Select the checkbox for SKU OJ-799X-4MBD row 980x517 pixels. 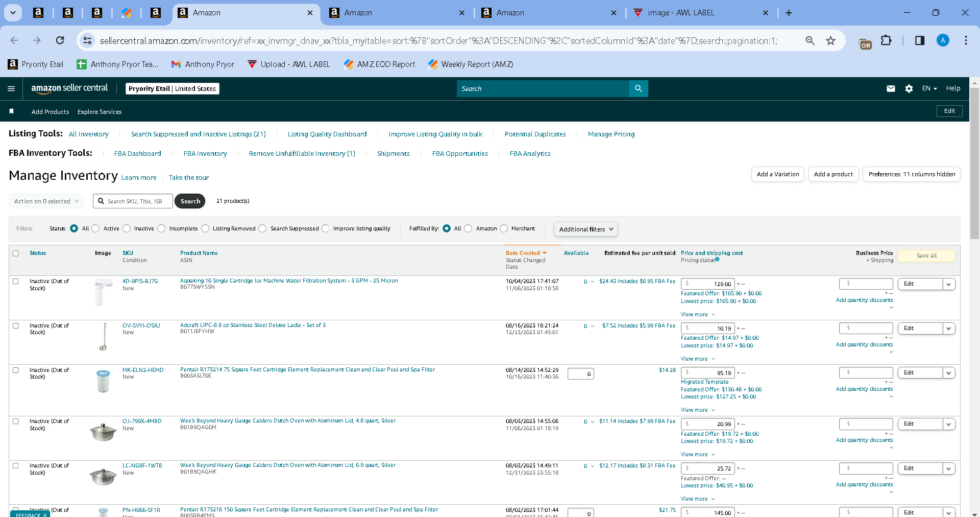coord(16,421)
